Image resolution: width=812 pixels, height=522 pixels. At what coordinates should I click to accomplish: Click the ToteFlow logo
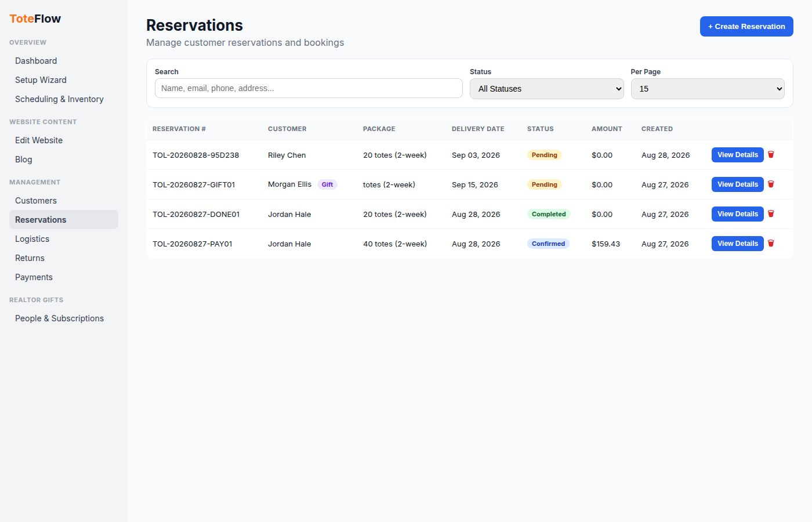coord(35,19)
